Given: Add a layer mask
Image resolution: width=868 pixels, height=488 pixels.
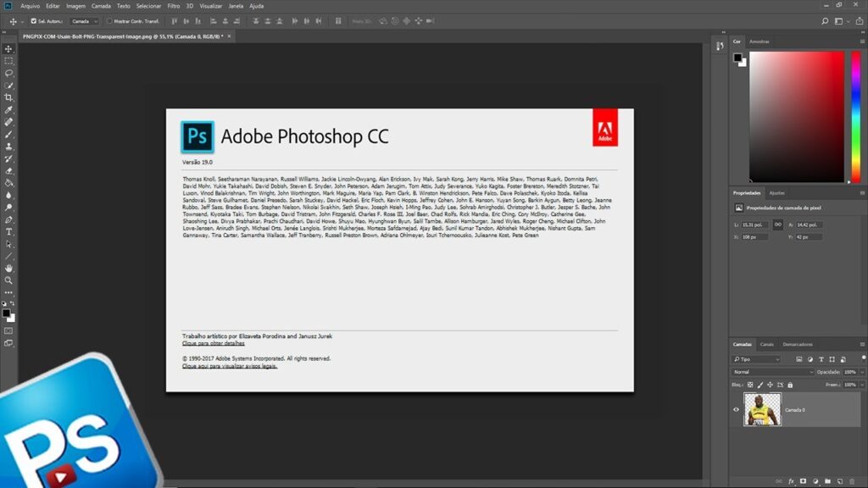Looking at the screenshot, I should coord(804,481).
